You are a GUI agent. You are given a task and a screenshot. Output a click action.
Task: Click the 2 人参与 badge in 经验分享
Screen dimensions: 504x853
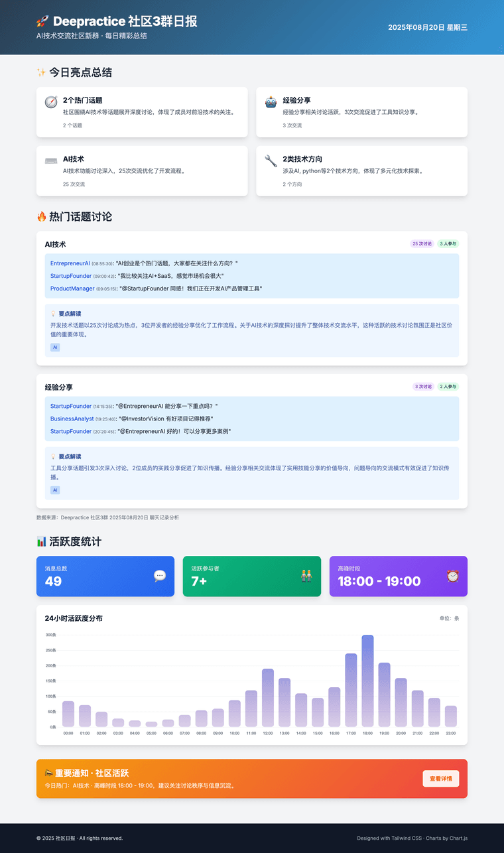(448, 386)
